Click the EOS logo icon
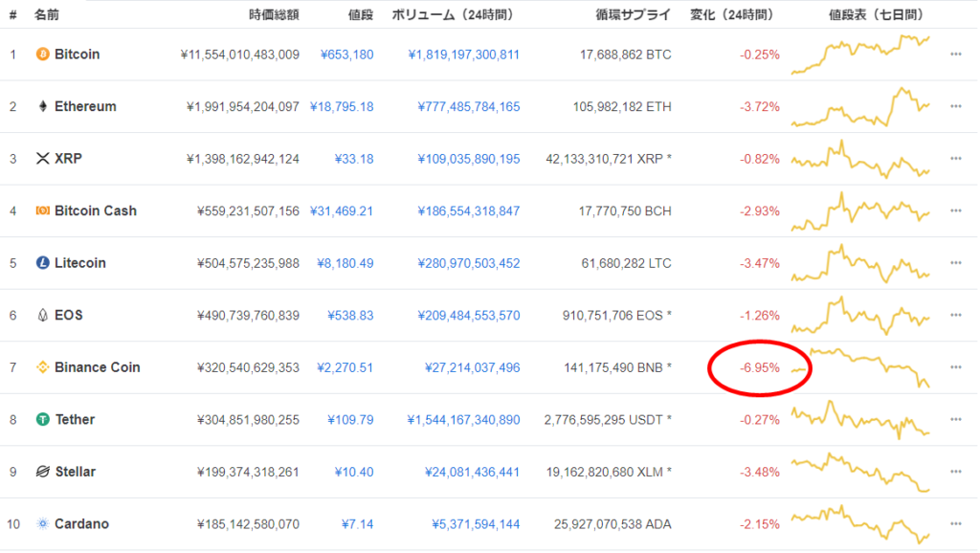 coord(42,315)
